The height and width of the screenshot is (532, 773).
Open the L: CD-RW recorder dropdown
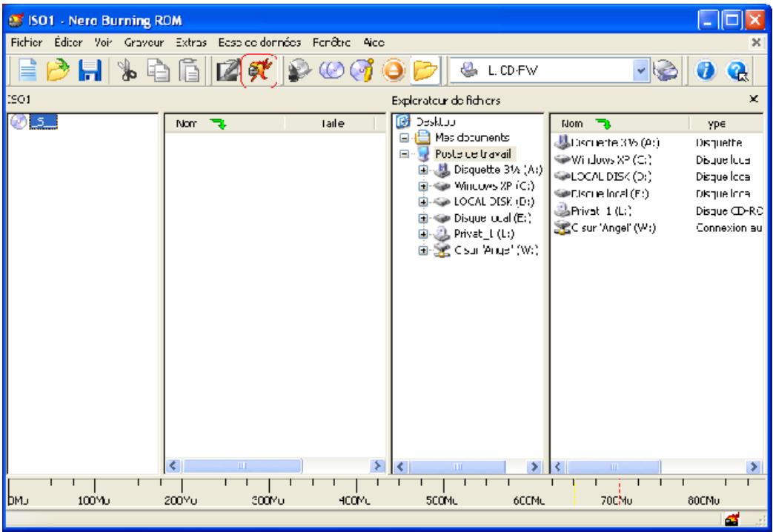coord(640,71)
